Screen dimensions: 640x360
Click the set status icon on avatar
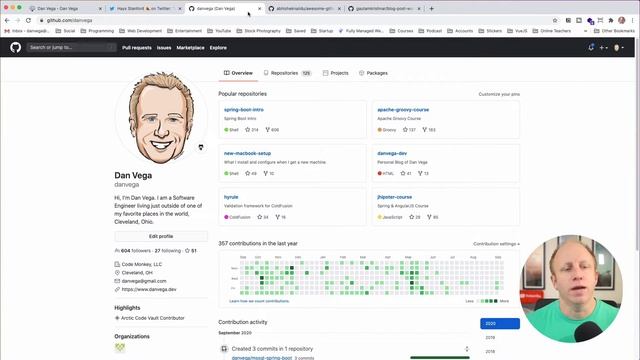click(200, 147)
